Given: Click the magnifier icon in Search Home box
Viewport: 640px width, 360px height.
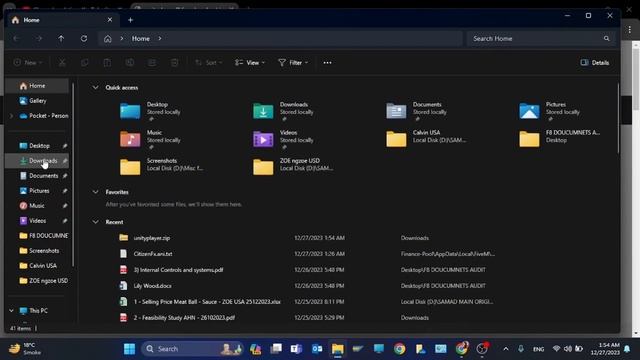Looking at the screenshot, I should pyautogui.click(x=607, y=38).
